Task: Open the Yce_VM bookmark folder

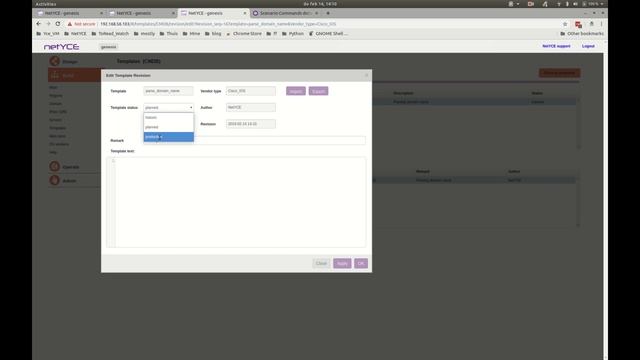Action: point(48,33)
